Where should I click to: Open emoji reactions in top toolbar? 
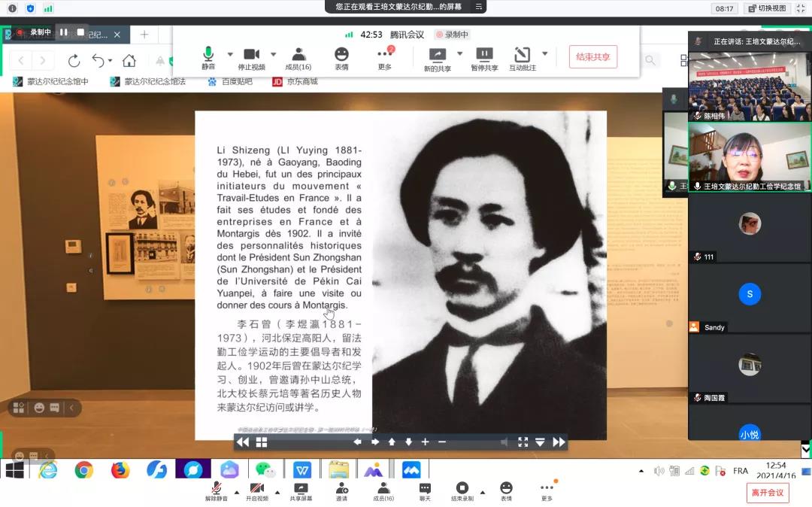click(341, 57)
